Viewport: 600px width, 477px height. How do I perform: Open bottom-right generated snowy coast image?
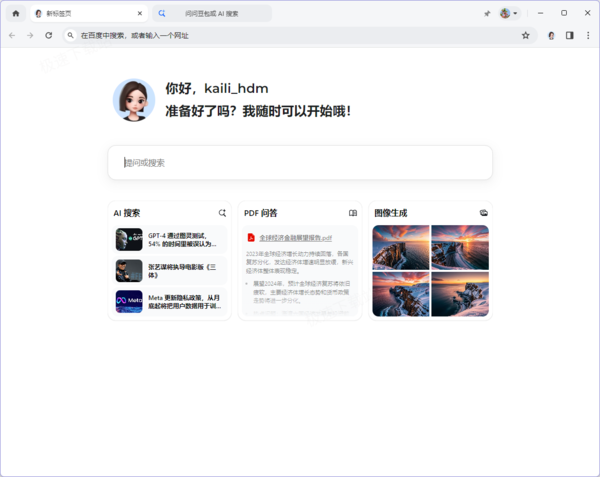tap(460, 294)
